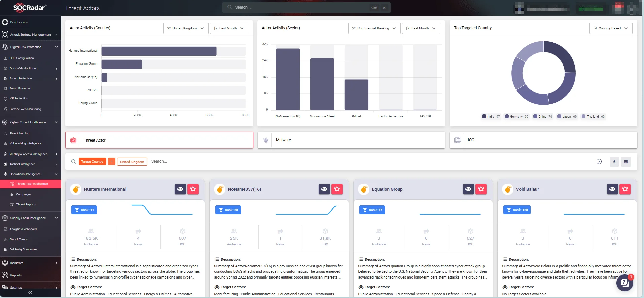This screenshot has height=298, width=644.
Task: Click Target Country filter tag
Action: 93,162
